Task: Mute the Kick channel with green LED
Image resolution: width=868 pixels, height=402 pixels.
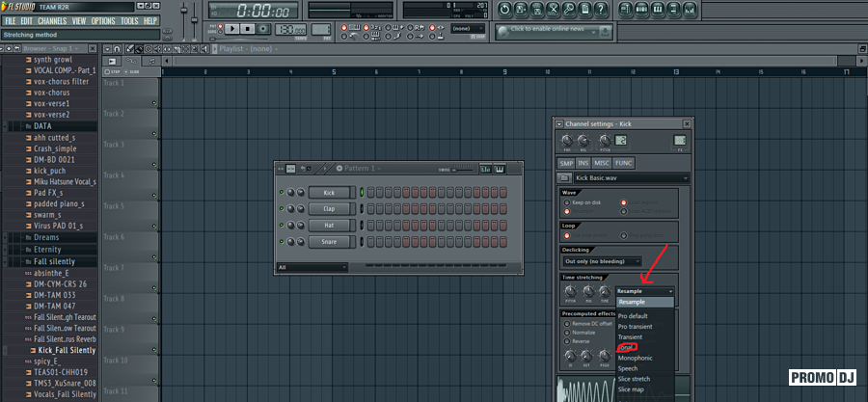Action: 280,193
